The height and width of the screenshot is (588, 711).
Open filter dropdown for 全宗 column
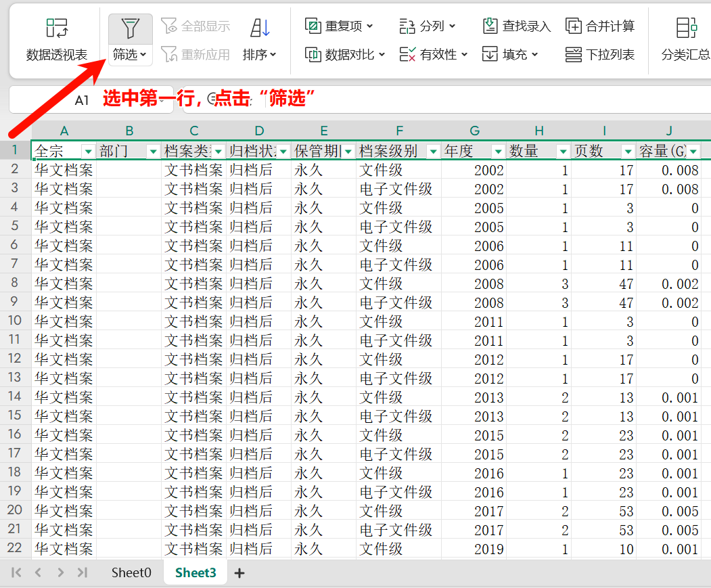click(x=87, y=151)
